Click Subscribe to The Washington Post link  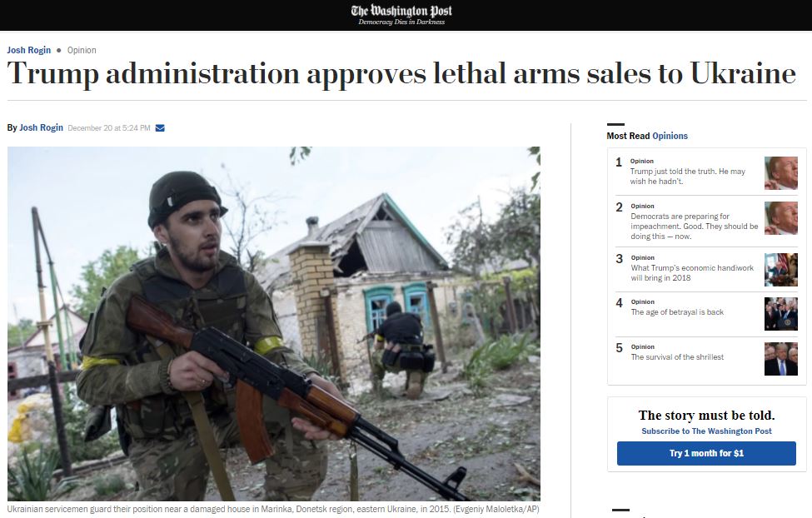click(706, 431)
